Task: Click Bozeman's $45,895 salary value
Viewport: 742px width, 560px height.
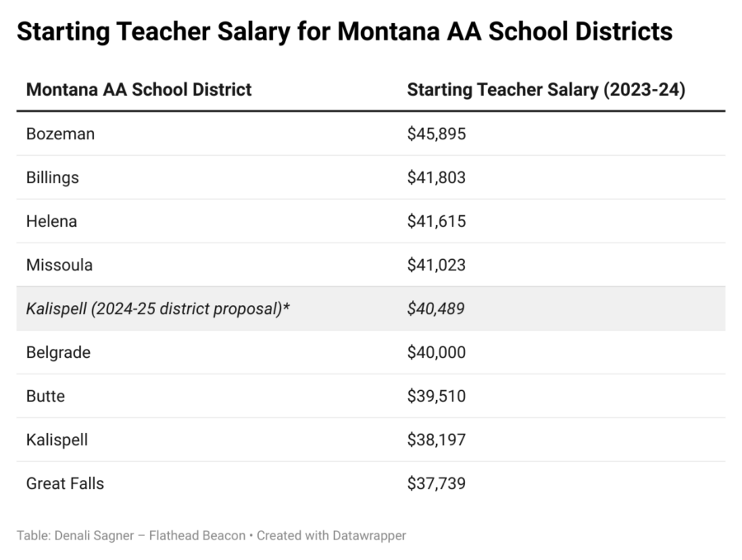Action: (x=436, y=134)
